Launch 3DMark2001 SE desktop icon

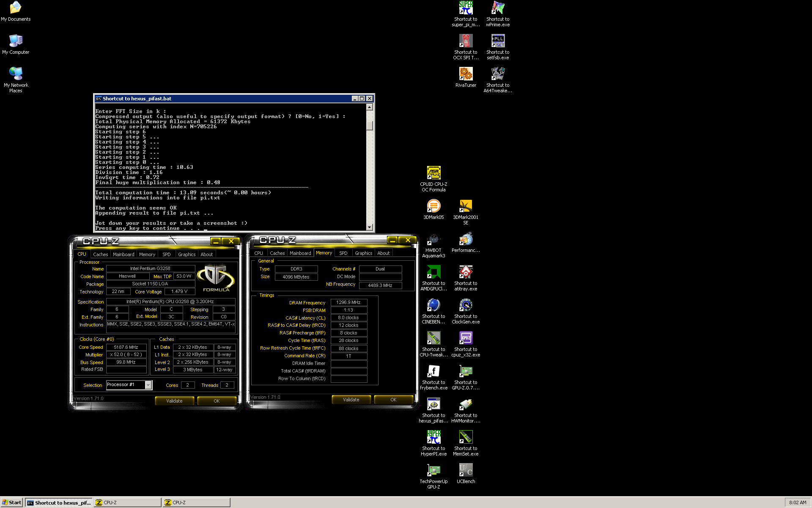466,212
